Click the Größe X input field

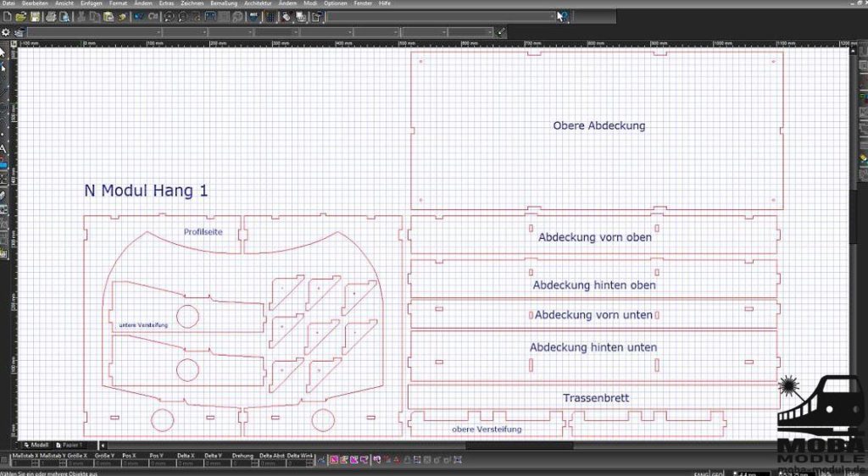81,463
